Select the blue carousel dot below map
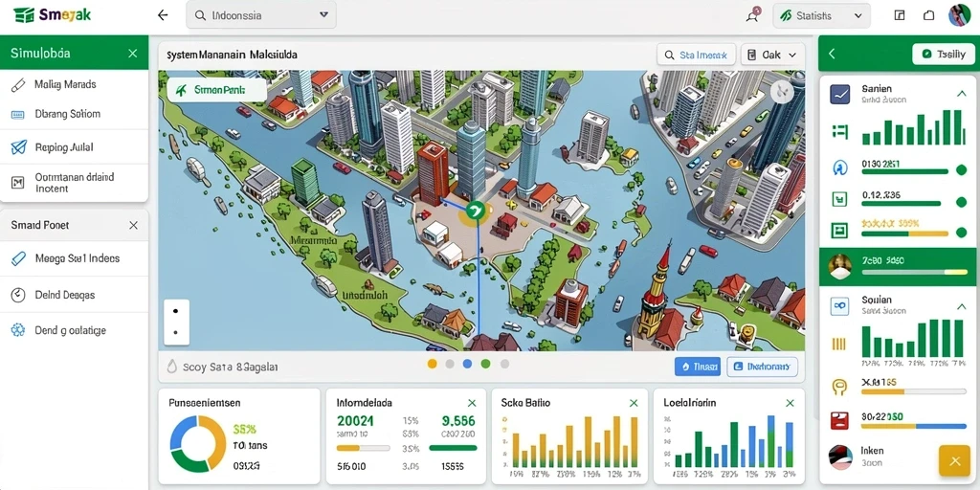The height and width of the screenshot is (490, 980). (467, 364)
